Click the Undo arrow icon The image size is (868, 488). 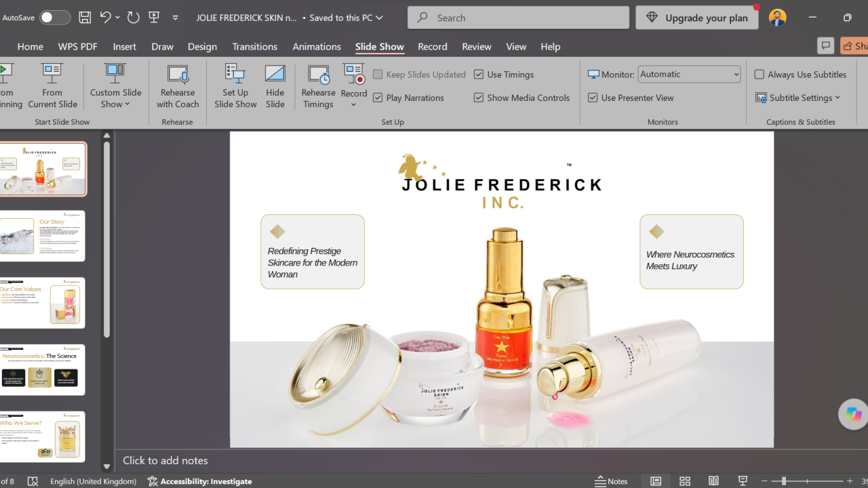point(105,18)
